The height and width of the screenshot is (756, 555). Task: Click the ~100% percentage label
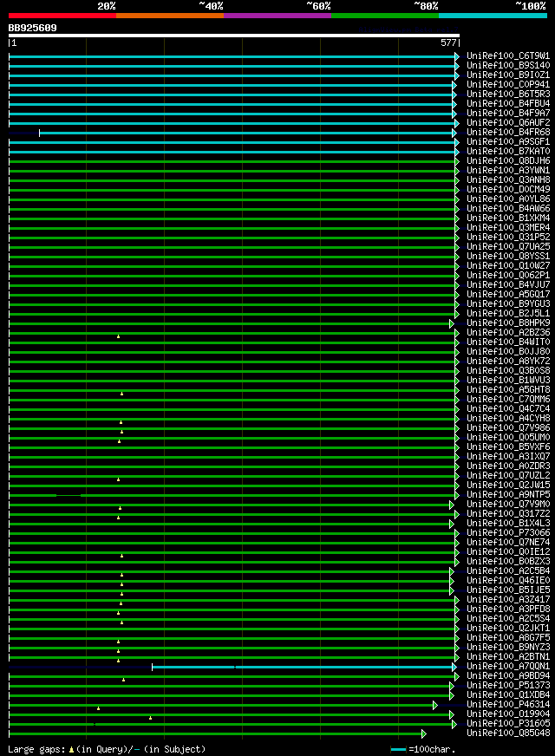pos(531,6)
